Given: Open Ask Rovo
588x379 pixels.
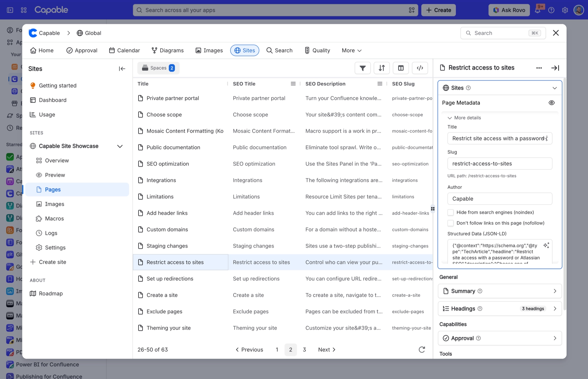Looking at the screenshot, I should click(x=509, y=10).
